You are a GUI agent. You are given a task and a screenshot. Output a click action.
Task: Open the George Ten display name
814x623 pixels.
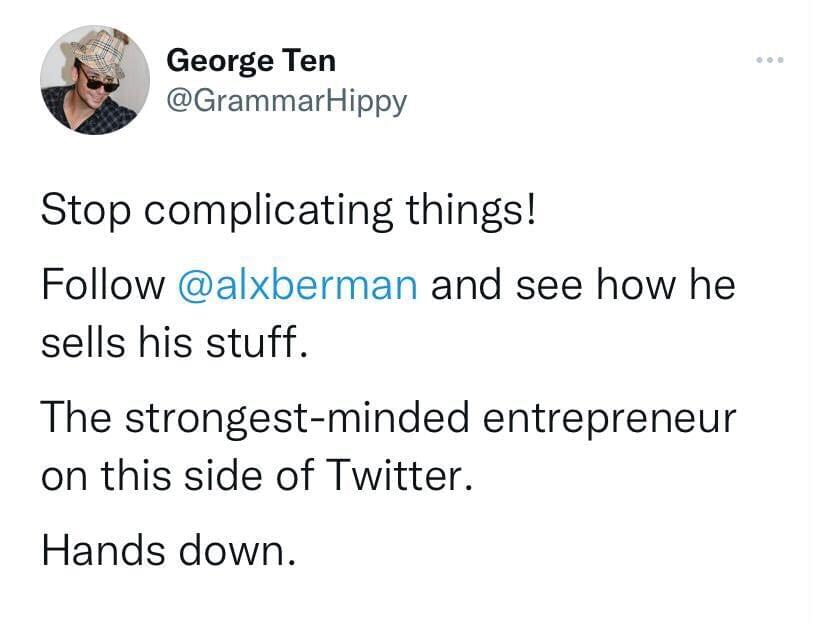pyautogui.click(x=251, y=60)
